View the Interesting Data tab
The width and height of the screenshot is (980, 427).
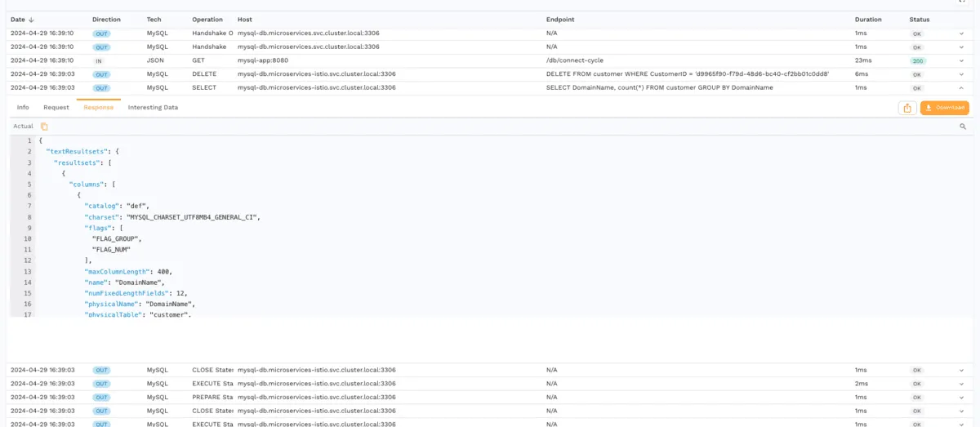pos(153,107)
